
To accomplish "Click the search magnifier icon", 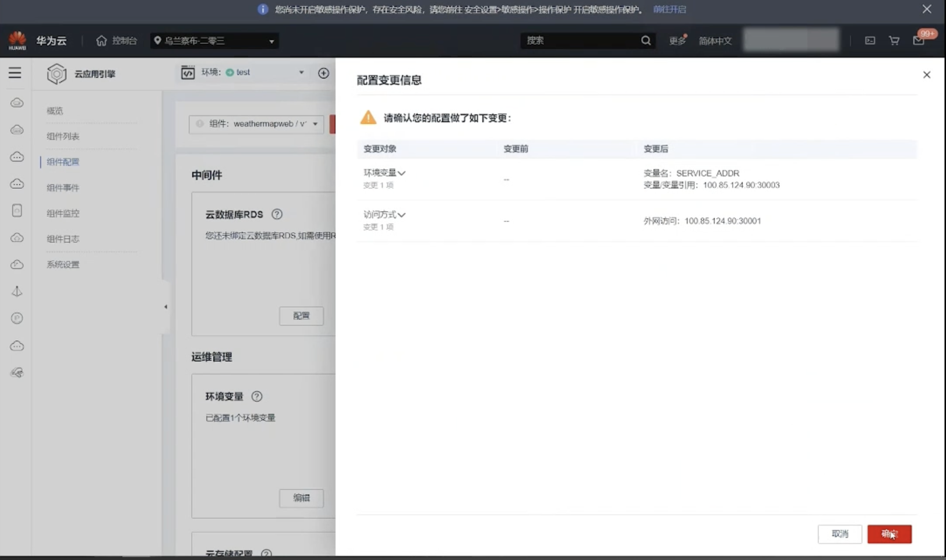I will point(646,40).
